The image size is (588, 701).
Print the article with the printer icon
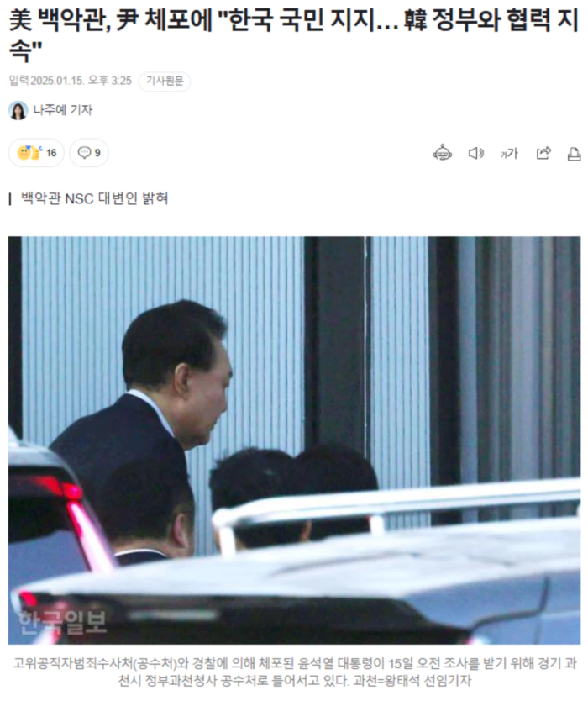[575, 154]
